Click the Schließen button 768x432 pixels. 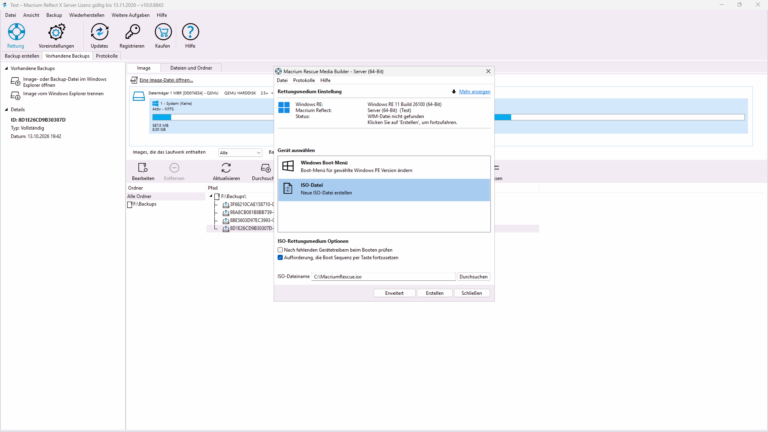point(472,293)
